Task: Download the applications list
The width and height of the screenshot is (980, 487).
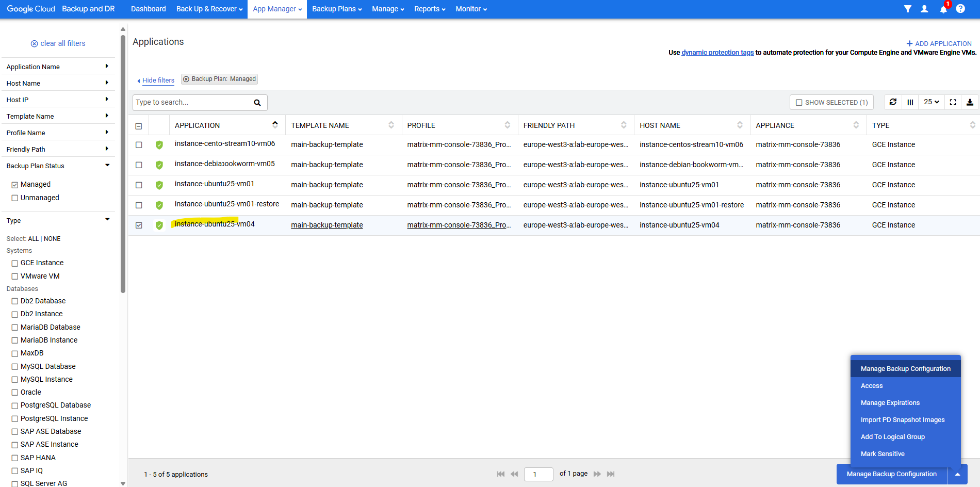Action: point(970,102)
